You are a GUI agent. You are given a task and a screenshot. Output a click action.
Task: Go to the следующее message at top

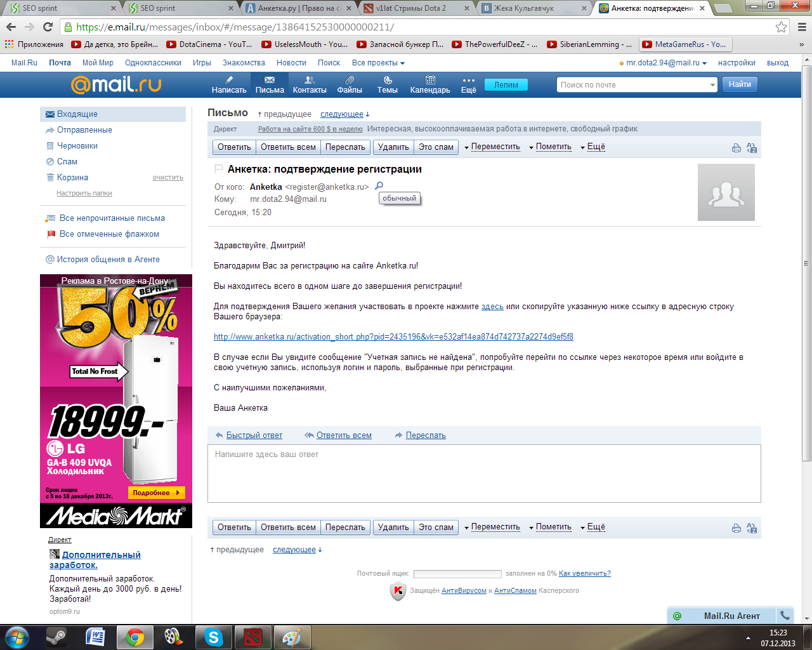[x=342, y=114]
